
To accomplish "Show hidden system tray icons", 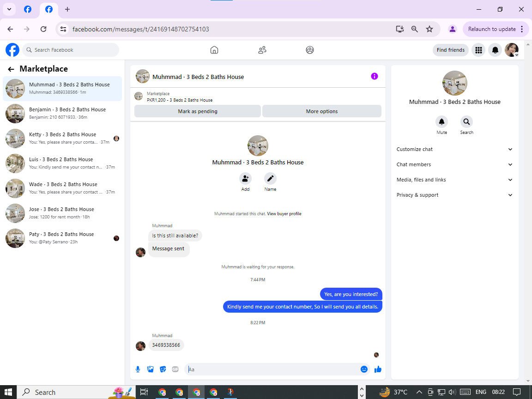I will point(419,392).
